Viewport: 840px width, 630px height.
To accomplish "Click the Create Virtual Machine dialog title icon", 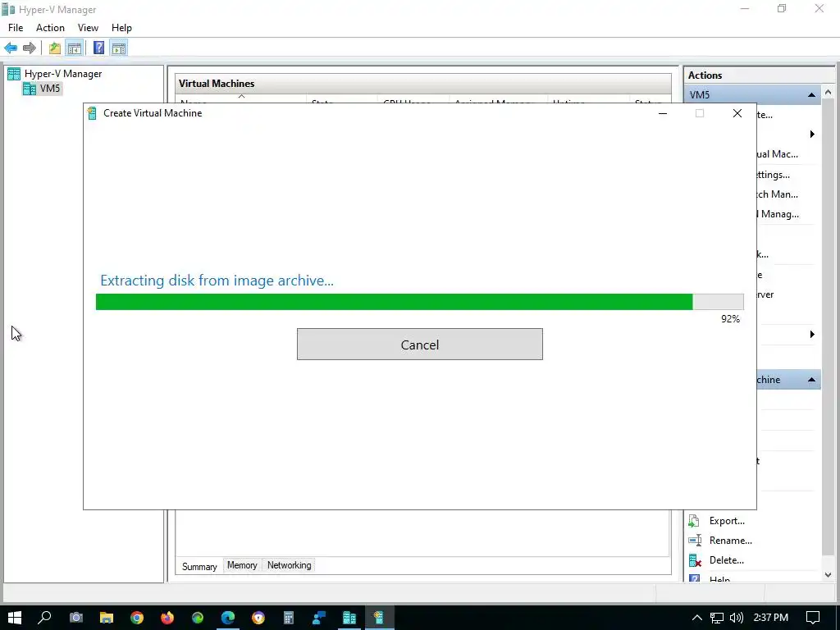I will click(x=92, y=113).
